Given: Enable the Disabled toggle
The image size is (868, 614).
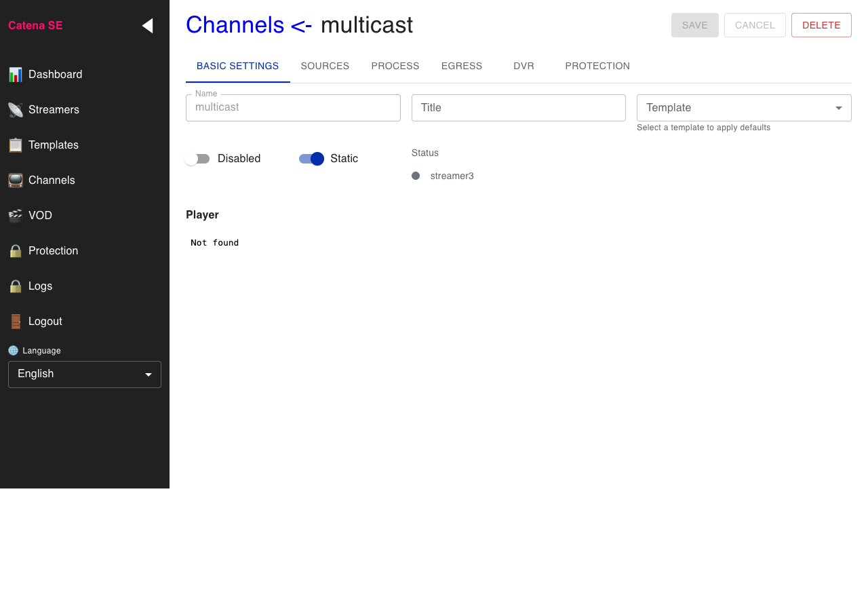Looking at the screenshot, I should click(197, 158).
